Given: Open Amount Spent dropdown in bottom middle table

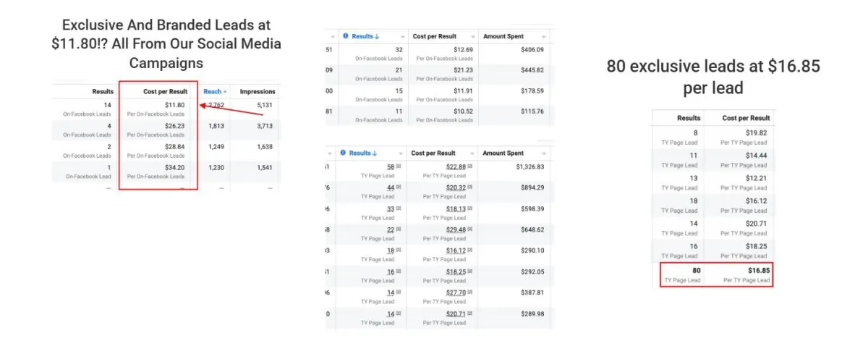Looking at the screenshot, I should tap(545, 153).
